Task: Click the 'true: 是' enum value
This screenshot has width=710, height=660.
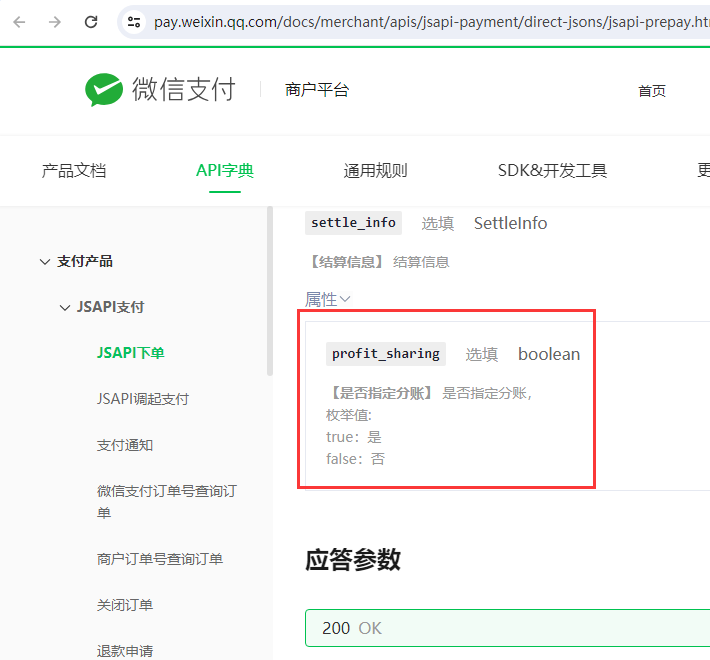Action: (x=354, y=437)
